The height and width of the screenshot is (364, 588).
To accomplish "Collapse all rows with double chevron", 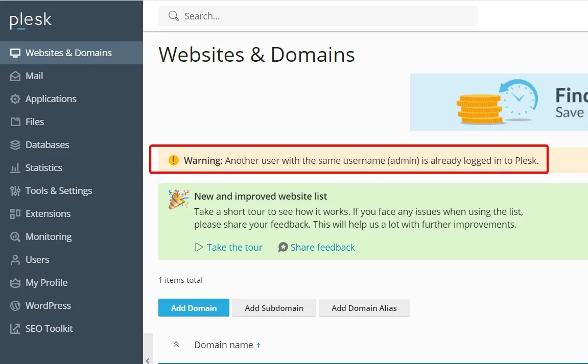I will click(176, 345).
